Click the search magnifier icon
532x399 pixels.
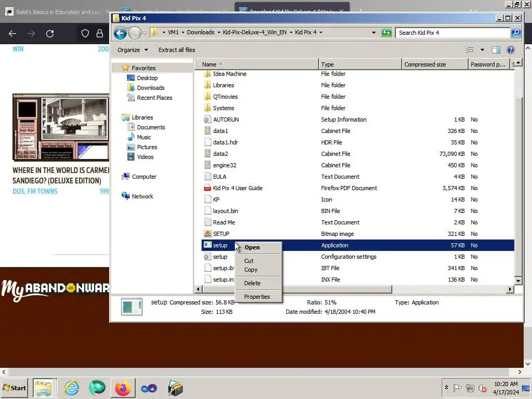click(516, 33)
